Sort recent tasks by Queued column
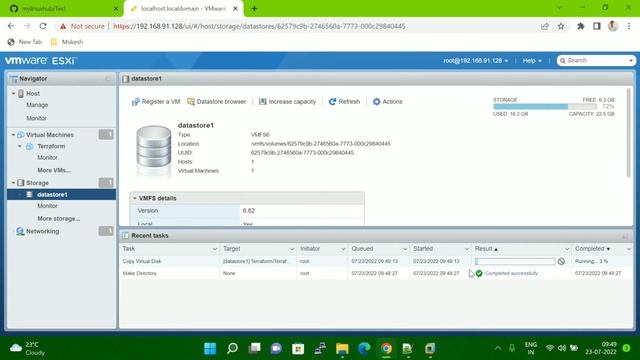The image size is (640, 360). click(362, 249)
